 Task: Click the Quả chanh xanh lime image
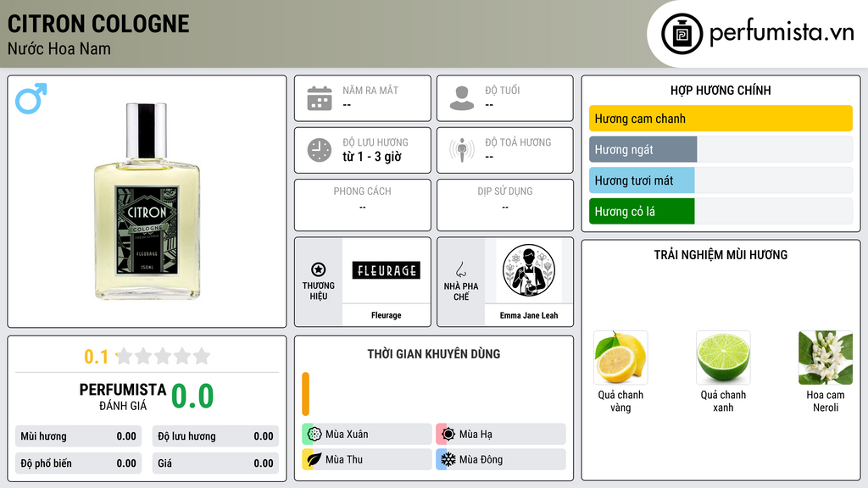[723, 358]
